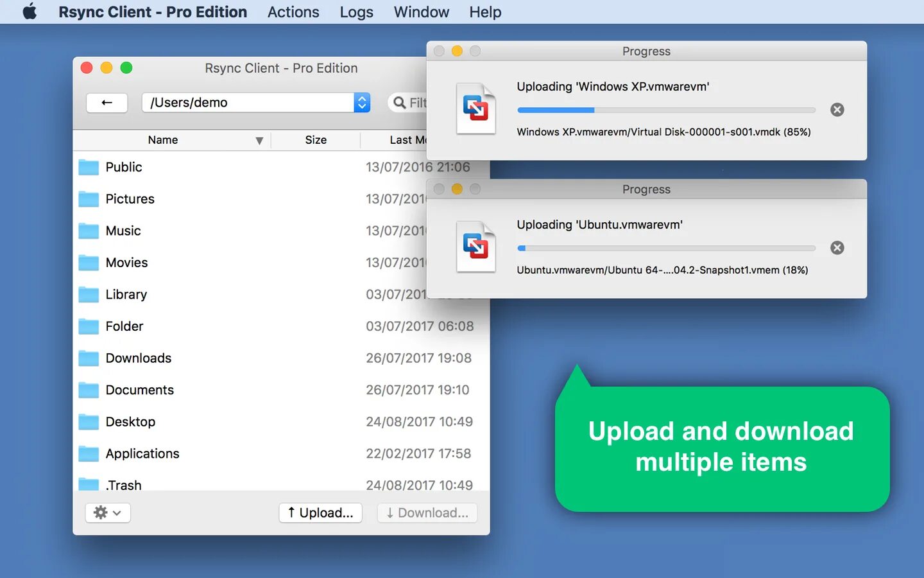
Task: Click the /Users/demo path field
Action: 248,103
